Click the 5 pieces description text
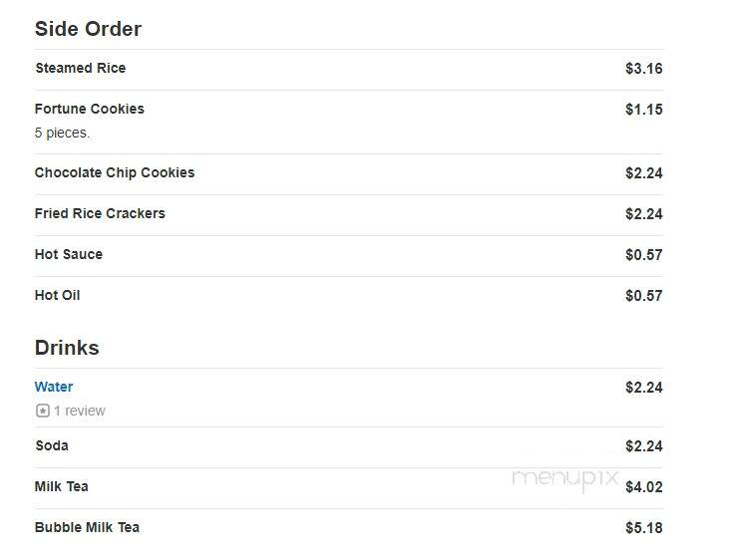The image size is (744, 560). 62,133
